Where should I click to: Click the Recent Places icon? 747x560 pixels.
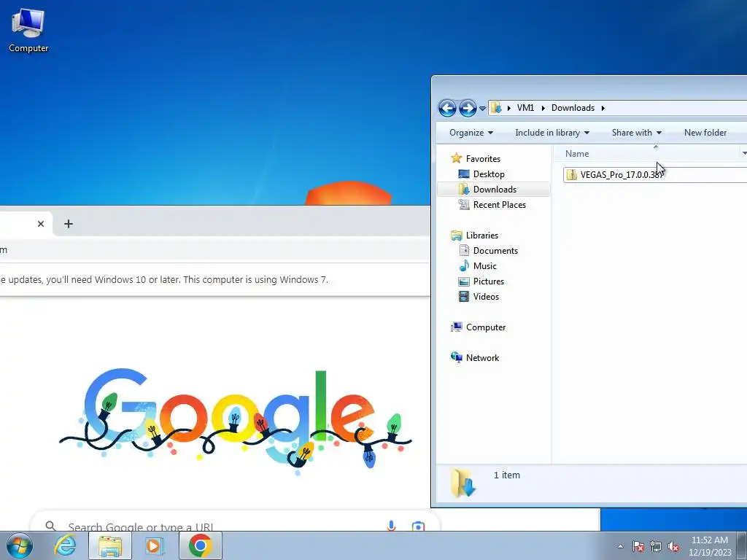pos(463,204)
